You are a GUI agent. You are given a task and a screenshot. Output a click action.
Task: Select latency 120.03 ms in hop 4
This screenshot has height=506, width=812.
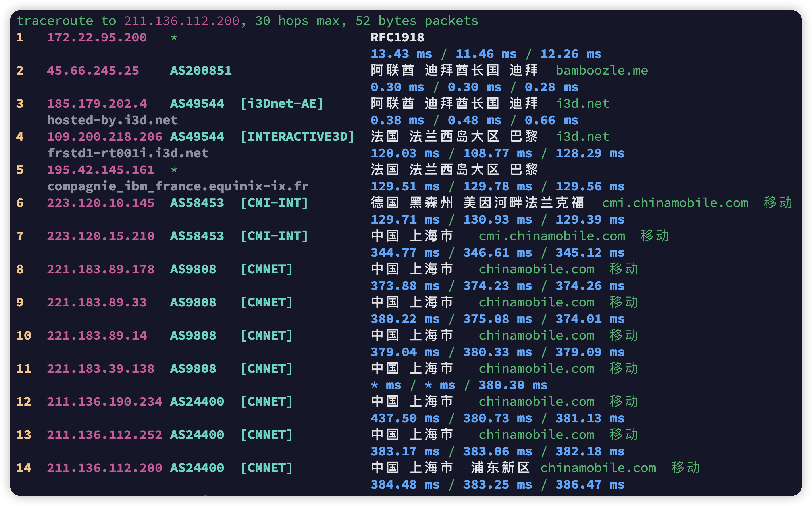405,153
